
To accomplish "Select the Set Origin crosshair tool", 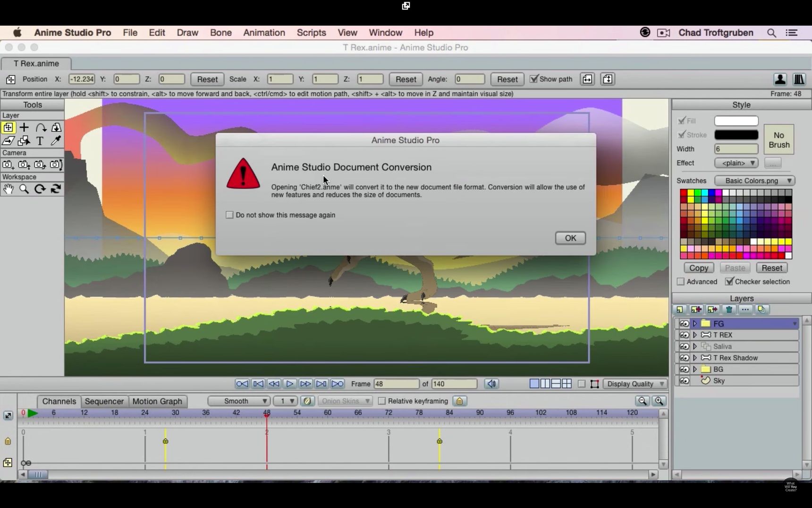I will (x=24, y=128).
